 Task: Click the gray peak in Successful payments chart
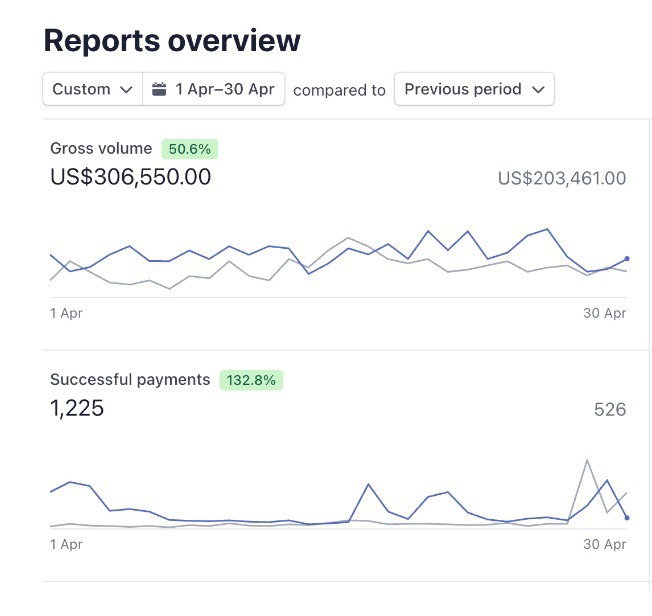[x=587, y=460]
